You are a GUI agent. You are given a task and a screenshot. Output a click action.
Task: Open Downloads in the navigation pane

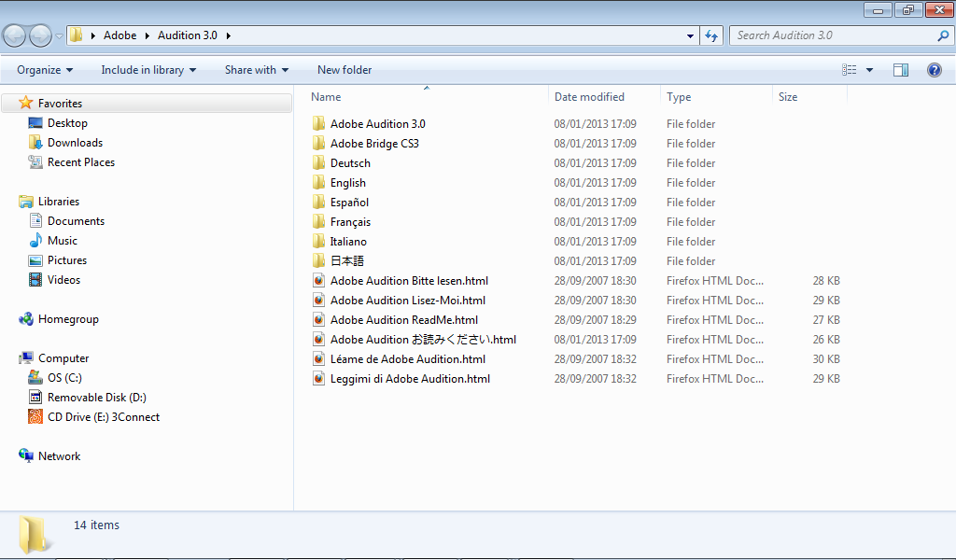[x=75, y=143]
